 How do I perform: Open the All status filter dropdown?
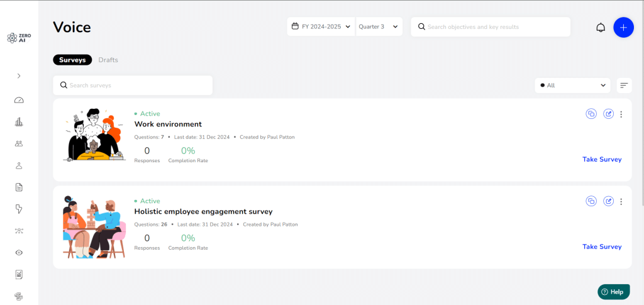(x=572, y=86)
